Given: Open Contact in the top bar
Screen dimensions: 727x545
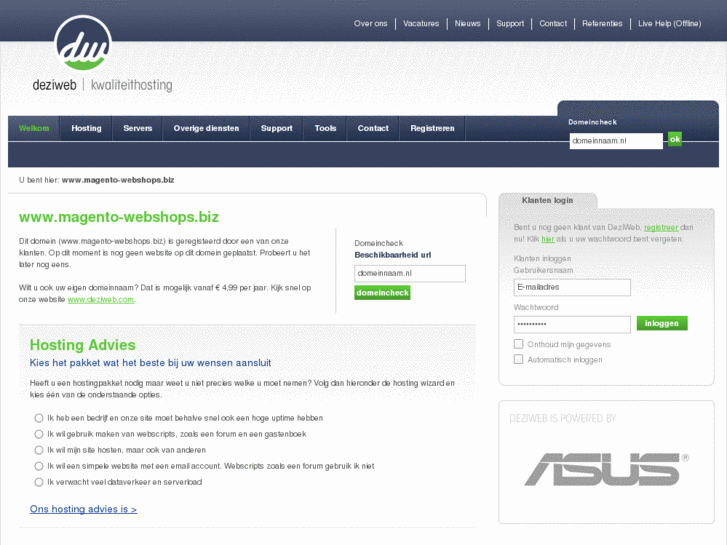Looking at the screenshot, I should click(553, 23).
